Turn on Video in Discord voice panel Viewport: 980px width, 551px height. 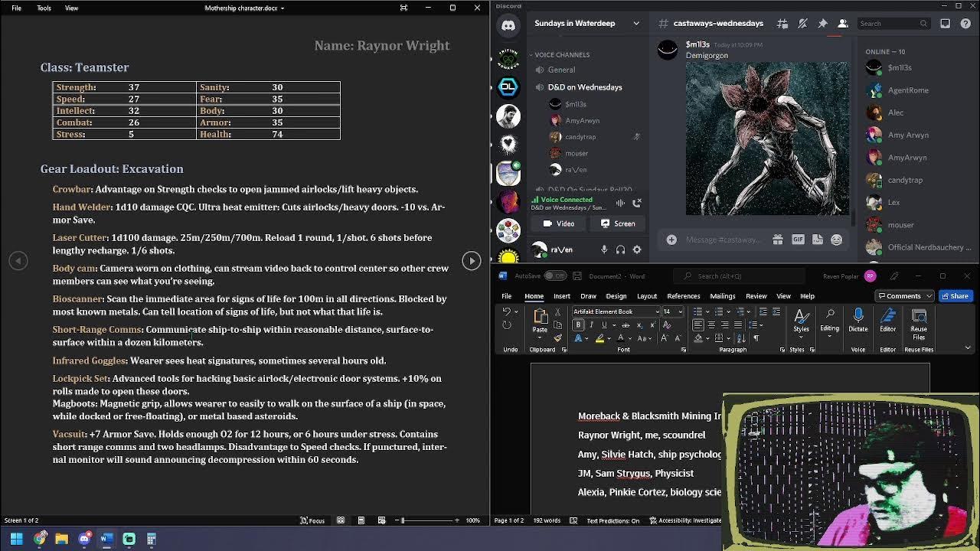pos(559,223)
